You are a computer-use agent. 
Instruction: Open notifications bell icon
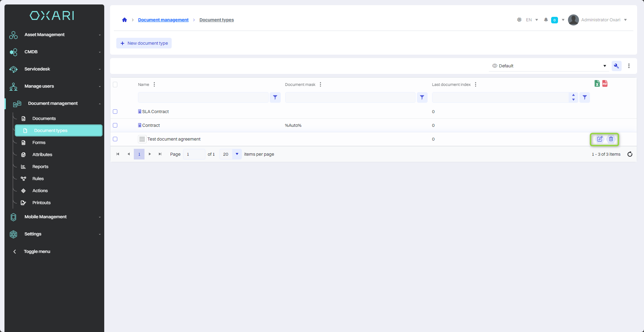546,20
